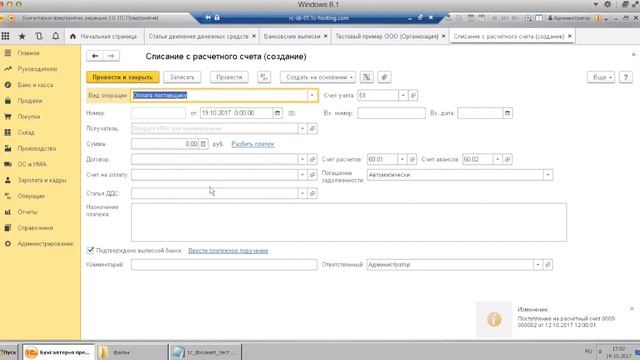Click Провести button

coord(229,77)
